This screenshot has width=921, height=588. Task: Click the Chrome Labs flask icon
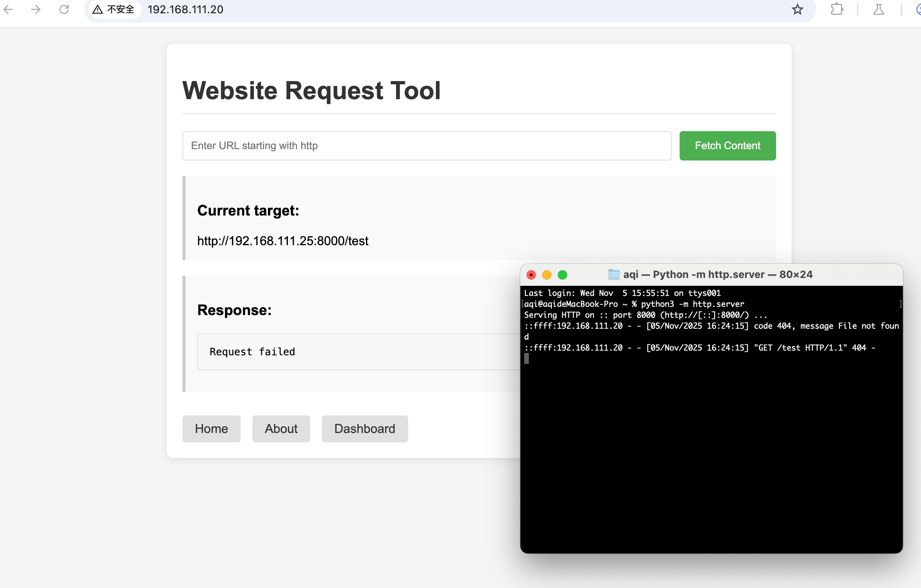tap(879, 9)
